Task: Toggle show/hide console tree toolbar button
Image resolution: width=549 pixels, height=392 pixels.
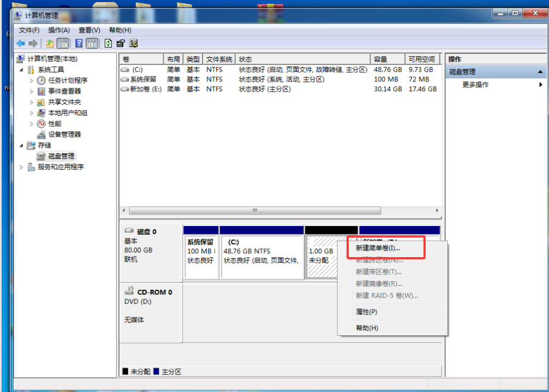Action: point(63,44)
